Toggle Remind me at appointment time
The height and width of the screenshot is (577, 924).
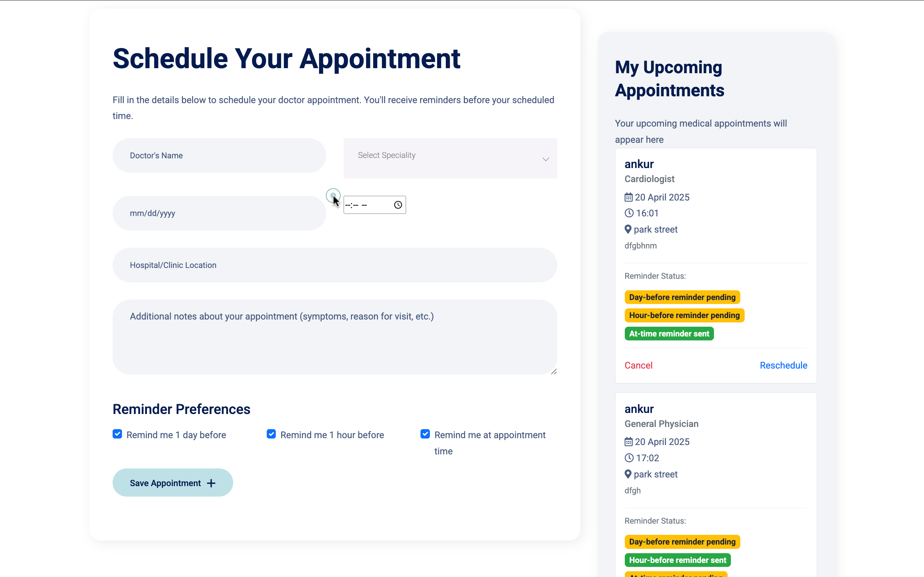(424, 434)
